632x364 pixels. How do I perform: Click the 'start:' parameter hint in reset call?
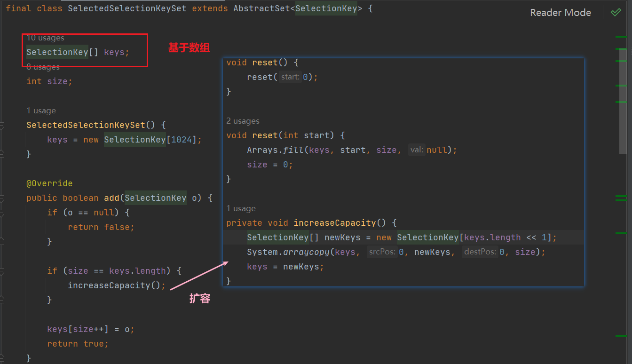click(x=290, y=77)
